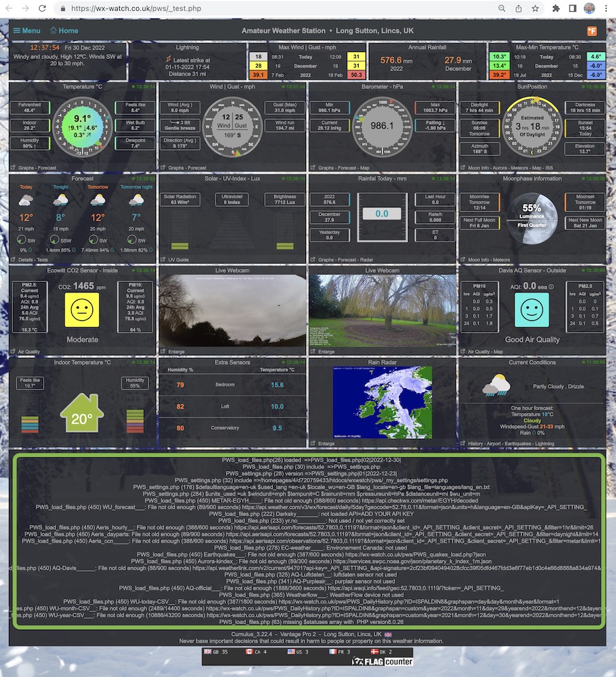Image resolution: width=616 pixels, height=677 pixels.
Task: Click the UK rain radar map image
Action: coord(382,403)
